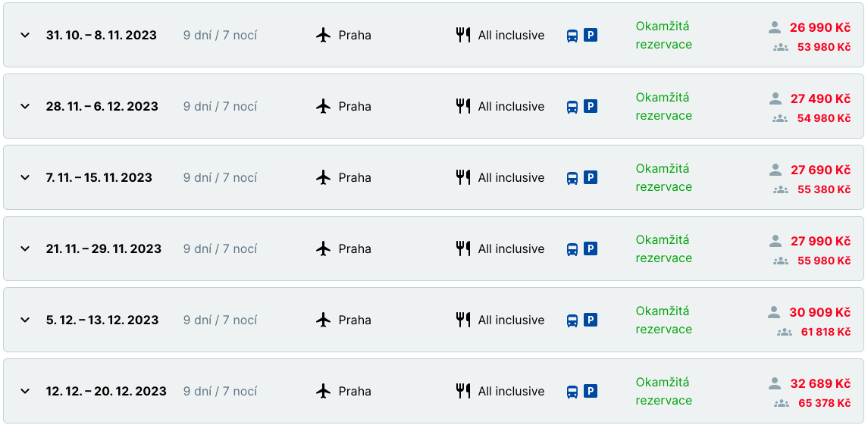
Task: Click the bus transfer icon in the 30 909 Kč row
Action: tap(572, 320)
